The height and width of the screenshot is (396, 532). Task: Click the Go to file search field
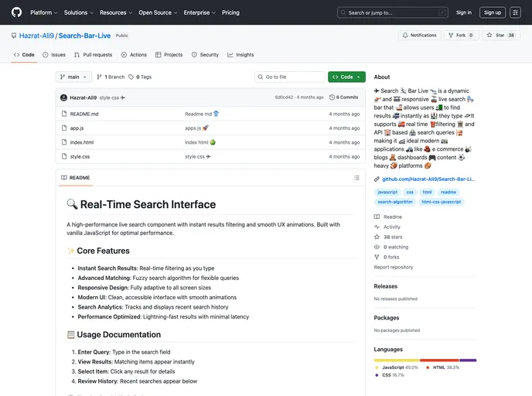[290, 77]
